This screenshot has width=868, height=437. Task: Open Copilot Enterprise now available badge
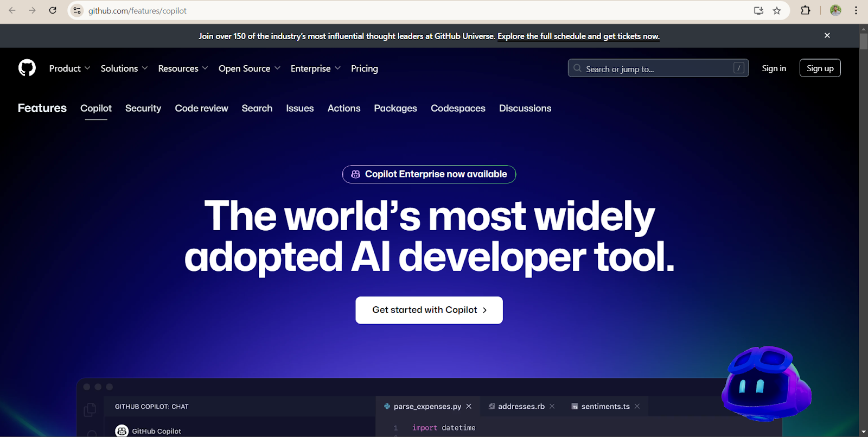click(429, 174)
